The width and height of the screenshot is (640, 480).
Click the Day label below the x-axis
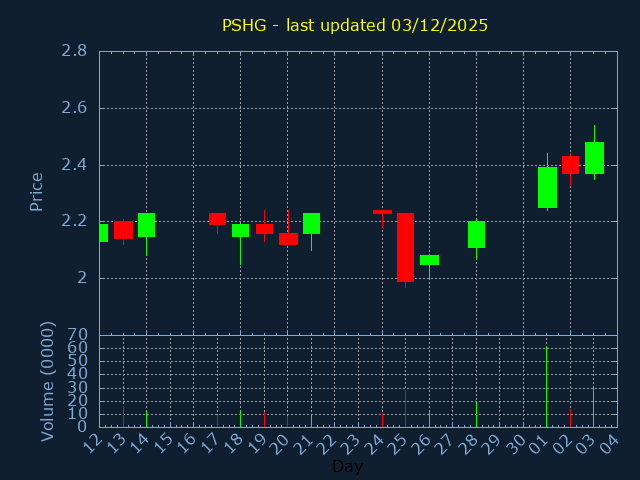point(347,467)
